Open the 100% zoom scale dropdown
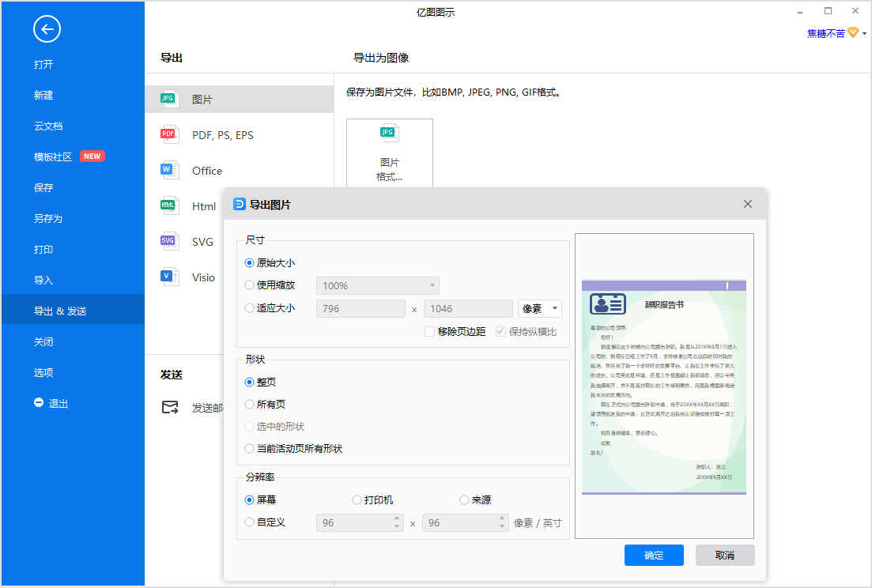Viewport: 872px width, 588px height. pyautogui.click(x=378, y=285)
